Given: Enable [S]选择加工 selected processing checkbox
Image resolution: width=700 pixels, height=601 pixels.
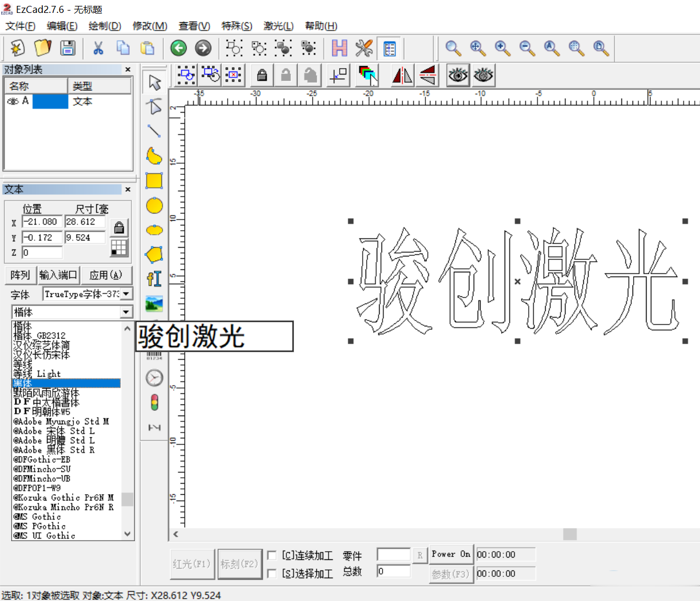Looking at the screenshot, I should (x=272, y=573).
